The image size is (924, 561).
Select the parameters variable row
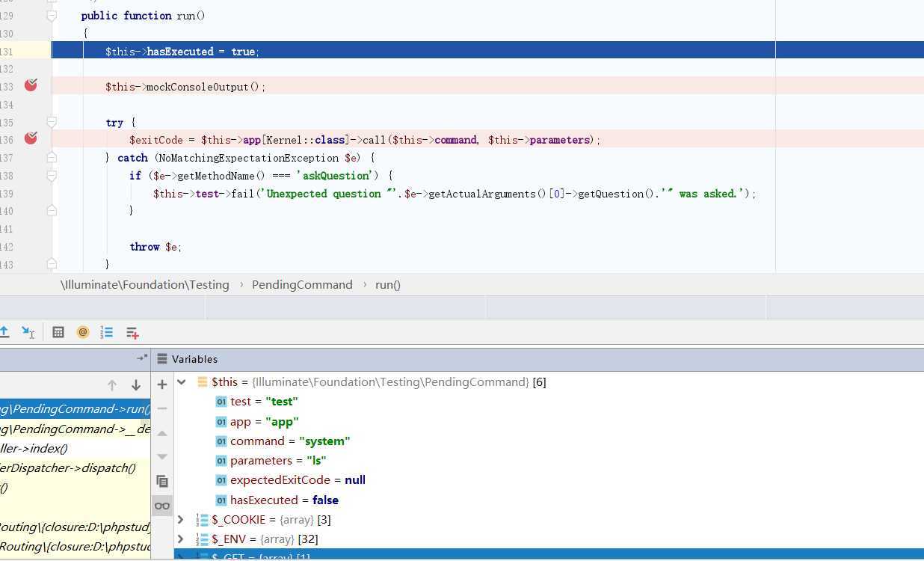coord(278,461)
